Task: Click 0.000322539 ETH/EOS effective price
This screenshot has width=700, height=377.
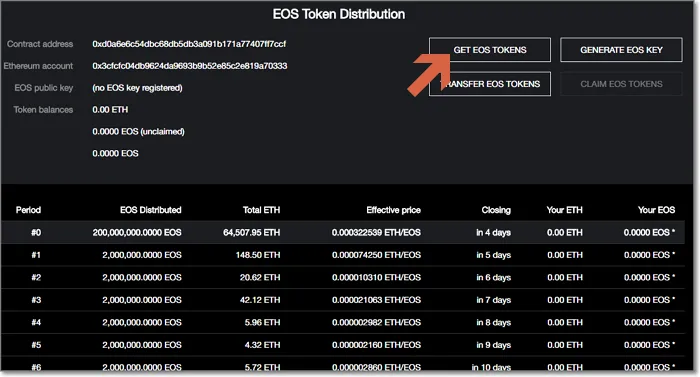Action: [376, 232]
